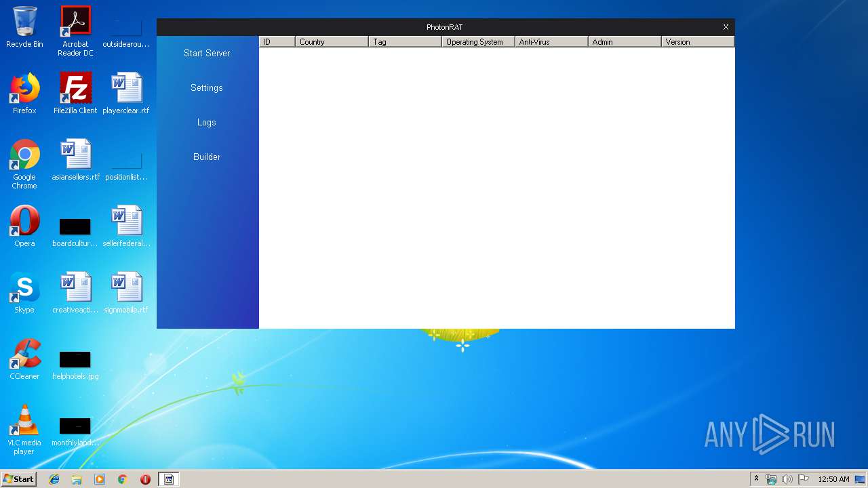This screenshot has height=488, width=868.
Task: Select the outsidearou desktop file
Action: [126, 33]
